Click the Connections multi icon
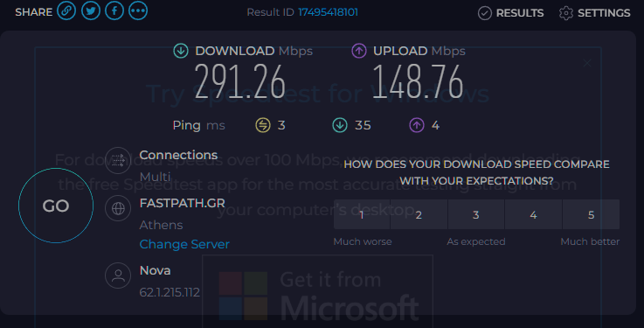 click(118, 160)
